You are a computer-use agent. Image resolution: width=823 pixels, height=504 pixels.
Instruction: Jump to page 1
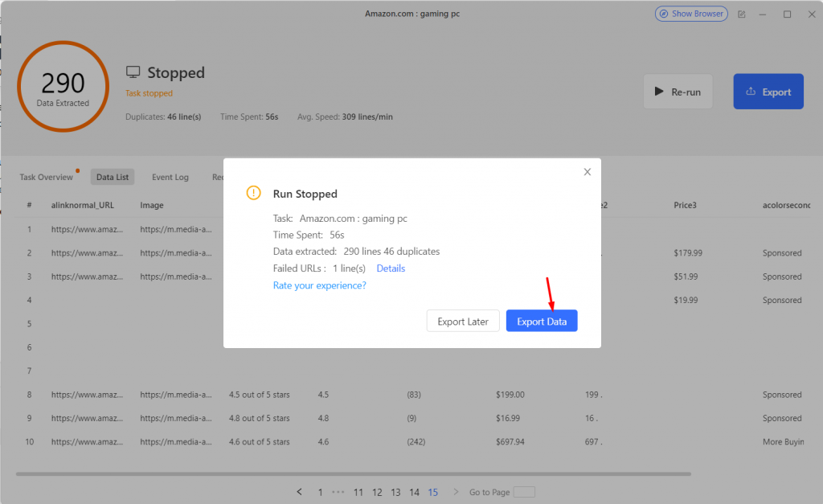320,493
